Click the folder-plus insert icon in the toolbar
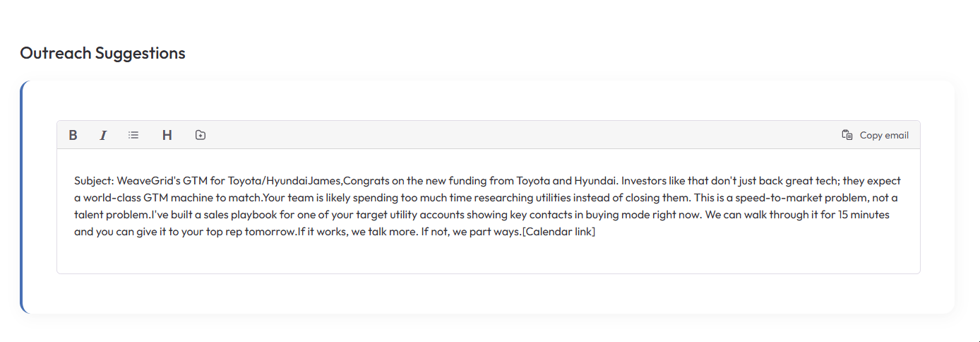Viewport: 980px width, 342px height. pos(201,135)
